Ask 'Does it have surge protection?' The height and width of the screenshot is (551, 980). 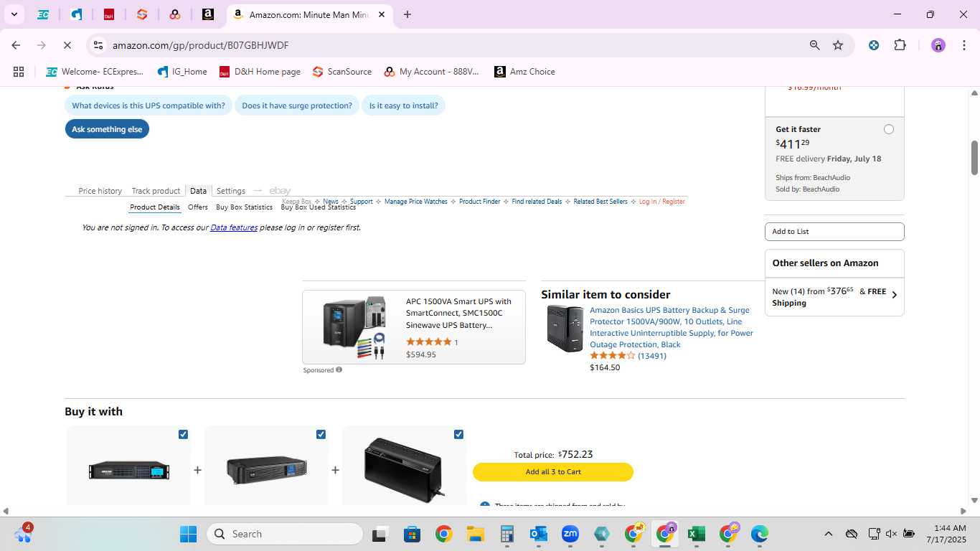pos(297,105)
